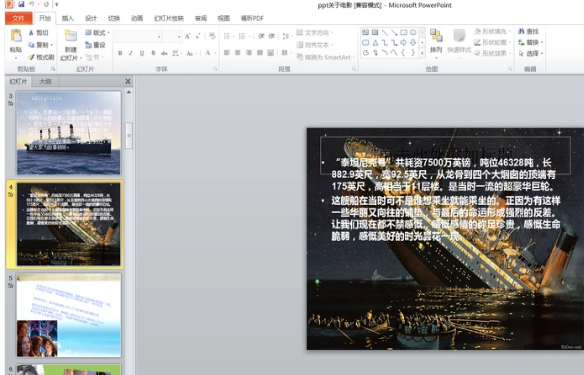584x375 pixels.
Task: Activate the 格式刷 format painter
Action: point(41,57)
